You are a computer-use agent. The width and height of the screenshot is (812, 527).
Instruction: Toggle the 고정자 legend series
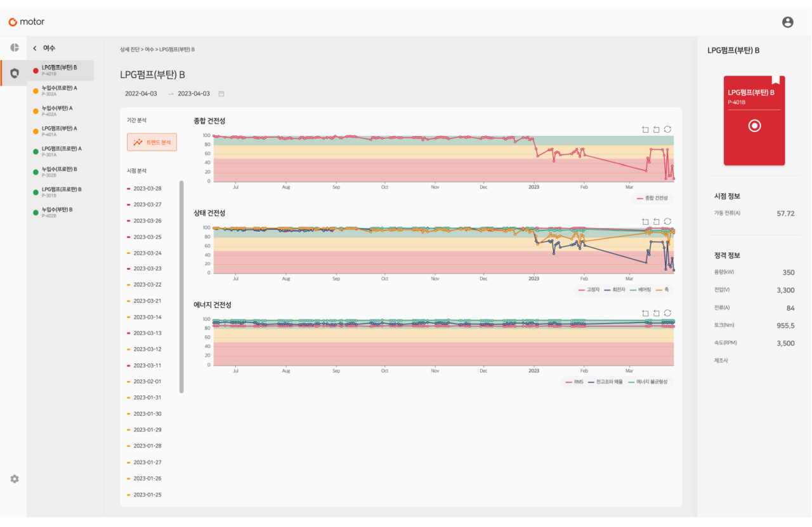click(589, 290)
